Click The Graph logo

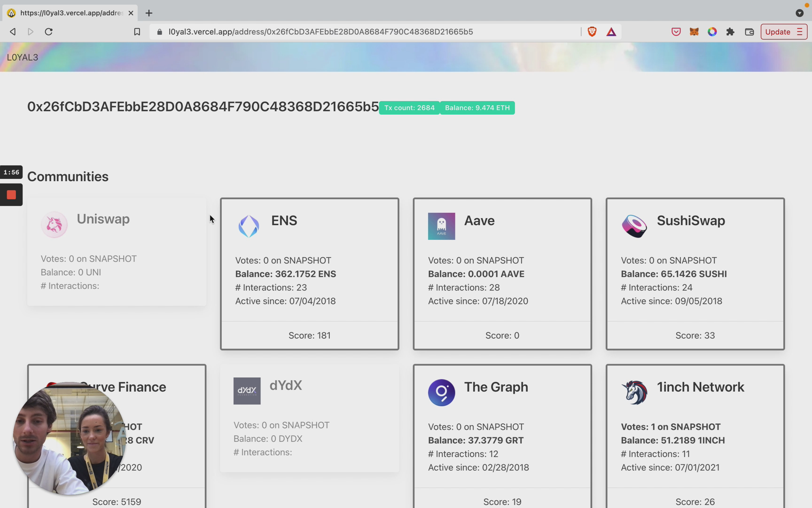point(441,393)
